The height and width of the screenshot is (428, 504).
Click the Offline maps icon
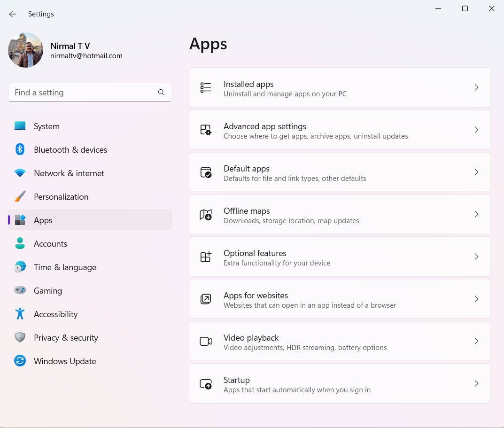(206, 215)
